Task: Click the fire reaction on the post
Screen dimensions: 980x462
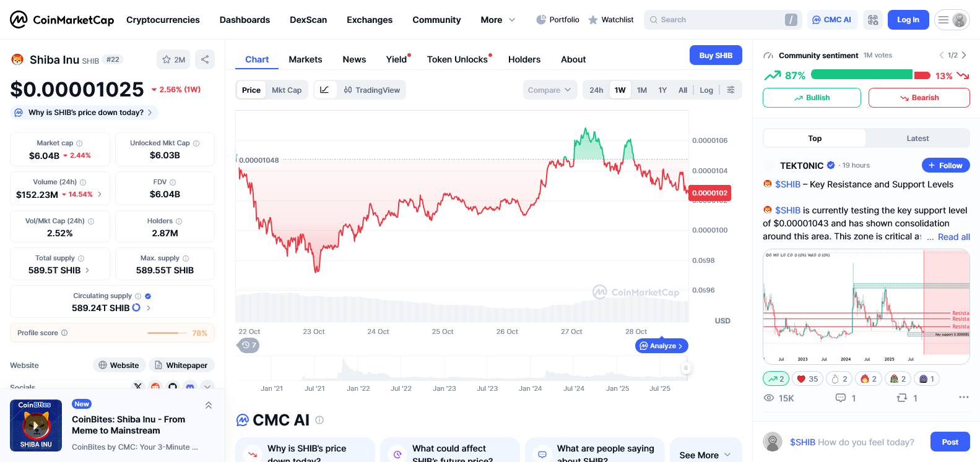Action: [869, 379]
